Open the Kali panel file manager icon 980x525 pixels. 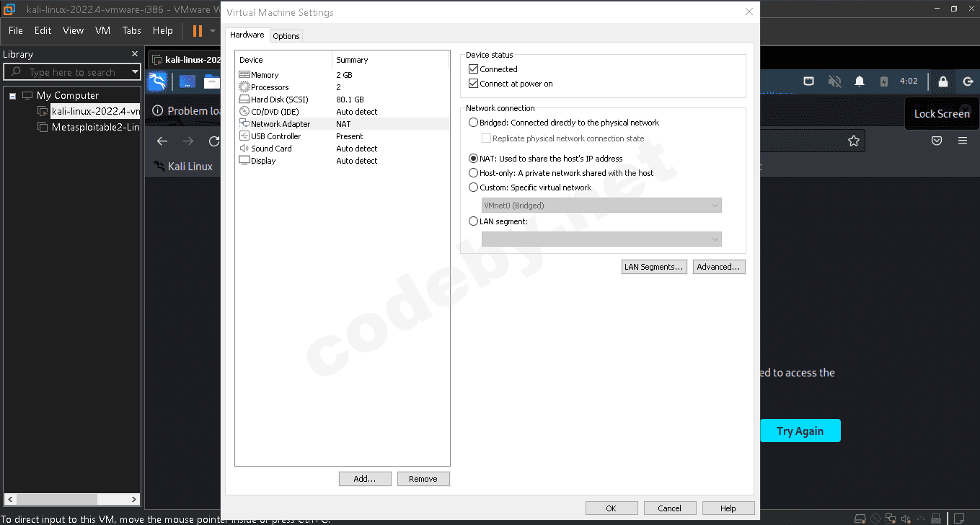211,81
